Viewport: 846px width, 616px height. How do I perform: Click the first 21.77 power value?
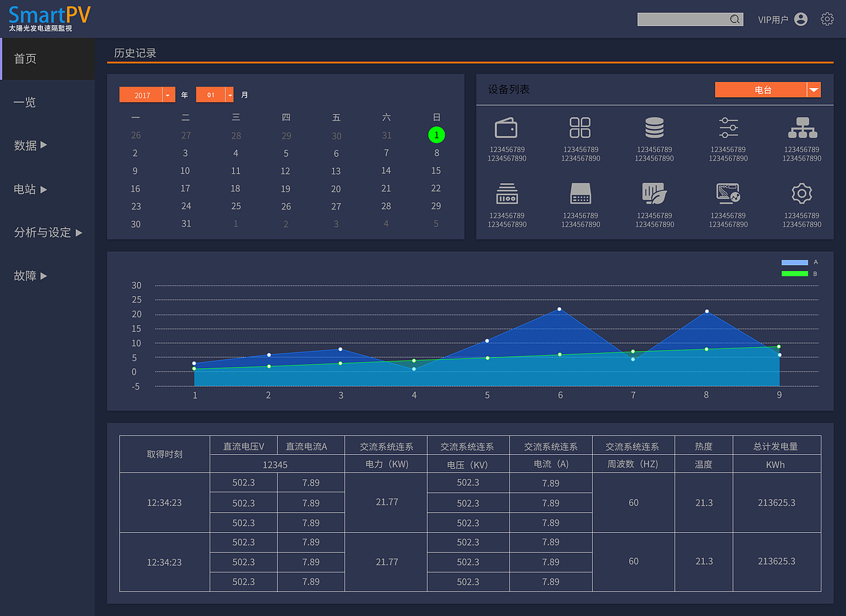(x=387, y=502)
